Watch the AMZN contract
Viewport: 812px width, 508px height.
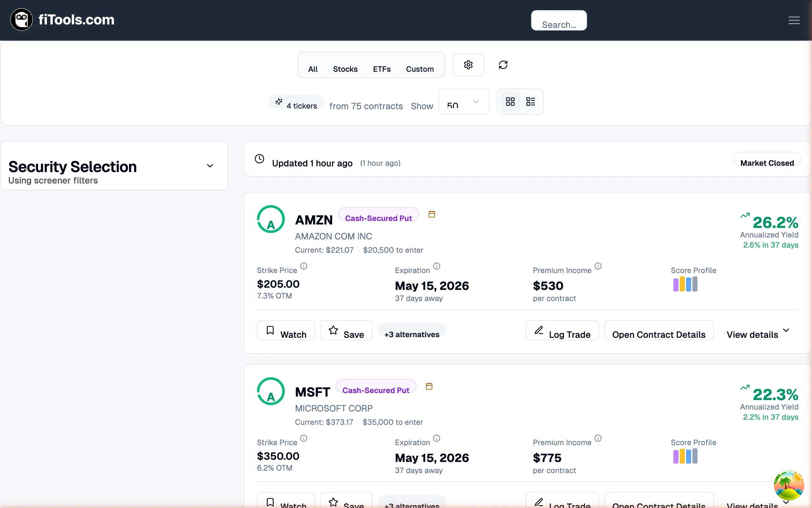pyautogui.click(x=286, y=331)
